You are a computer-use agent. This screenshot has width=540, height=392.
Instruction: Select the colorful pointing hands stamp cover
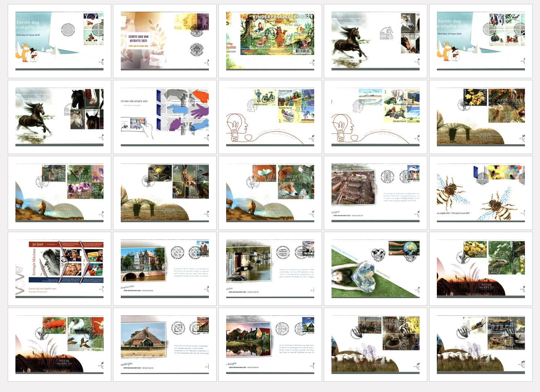(x=165, y=117)
